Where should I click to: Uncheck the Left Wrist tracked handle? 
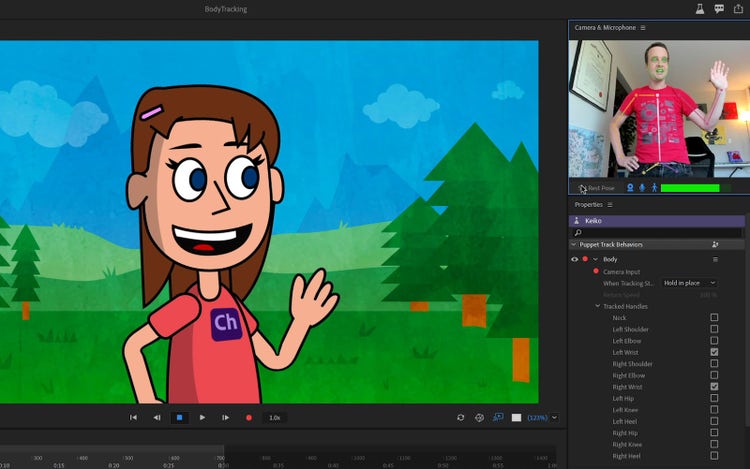pyautogui.click(x=714, y=352)
